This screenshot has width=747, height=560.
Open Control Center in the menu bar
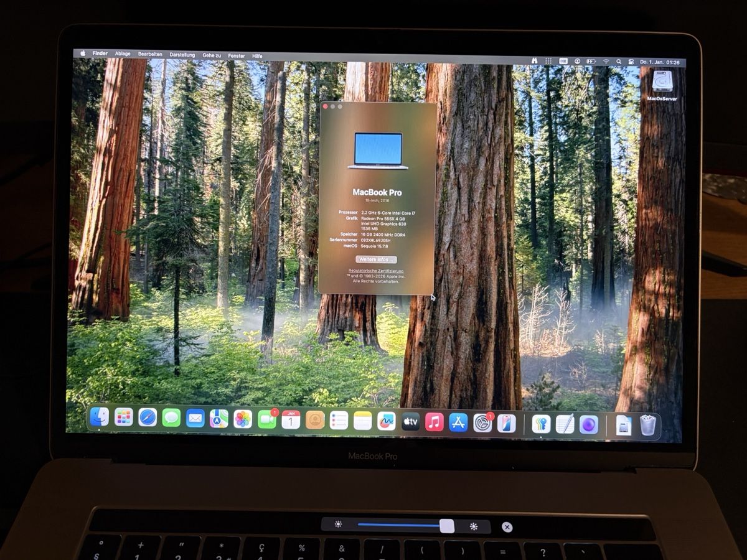(x=631, y=62)
